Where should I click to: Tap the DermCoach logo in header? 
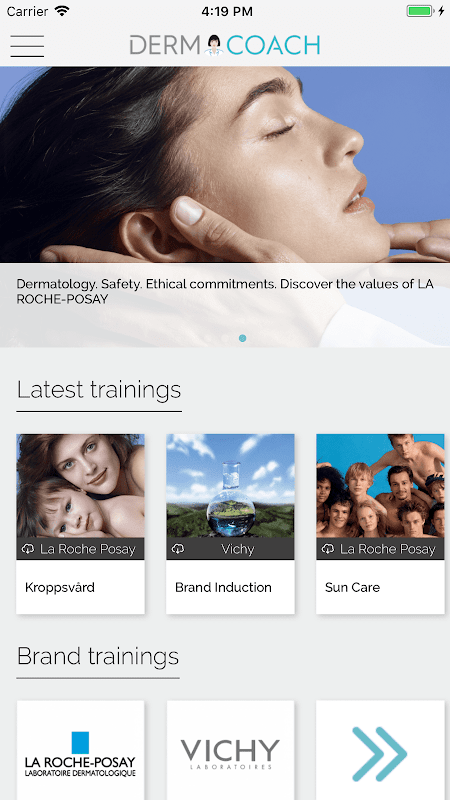pyautogui.click(x=225, y=45)
